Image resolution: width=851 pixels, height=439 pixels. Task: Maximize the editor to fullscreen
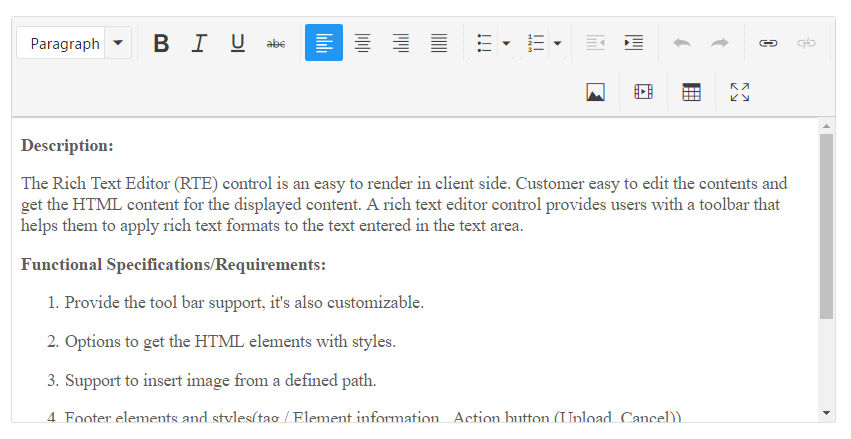(x=739, y=92)
